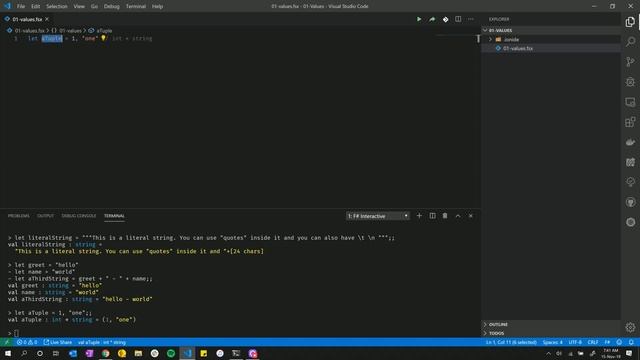Open the Manage gear menu

(630, 327)
